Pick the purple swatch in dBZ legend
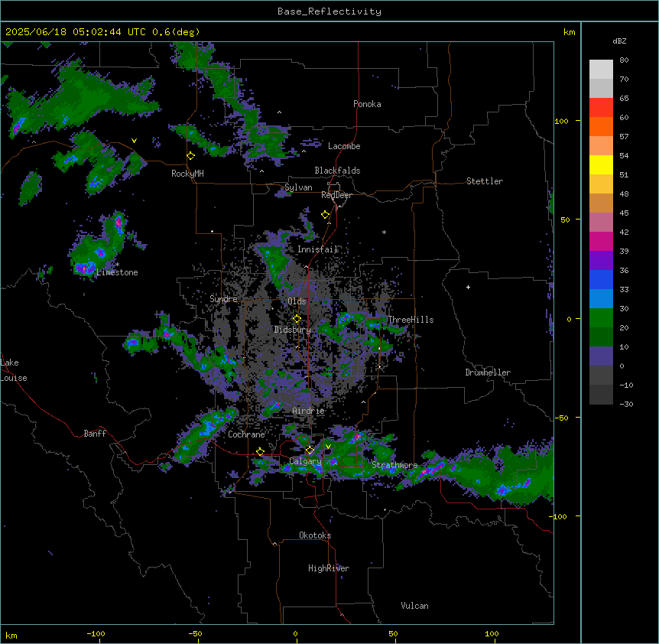The image size is (659, 644). tap(601, 261)
